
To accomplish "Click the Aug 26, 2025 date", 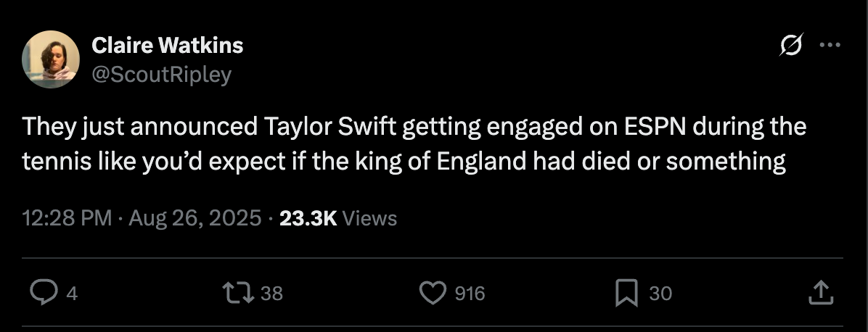I will coord(195,218).
